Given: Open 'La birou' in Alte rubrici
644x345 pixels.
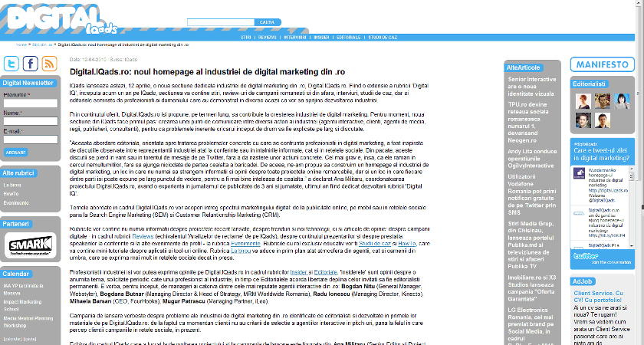Looking at the screenshot, I should pyautogui.click(x=12, y=186).
